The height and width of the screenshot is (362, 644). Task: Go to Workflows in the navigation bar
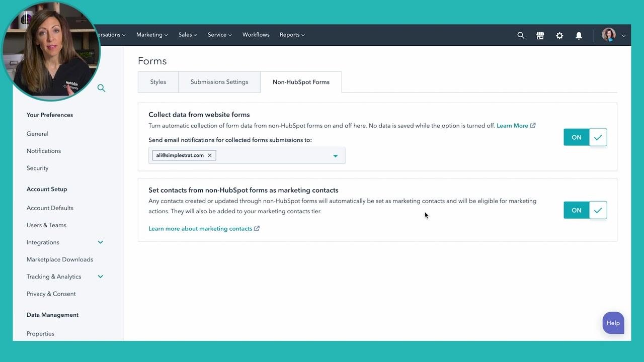pyautogui.click(x=256, y=35)
